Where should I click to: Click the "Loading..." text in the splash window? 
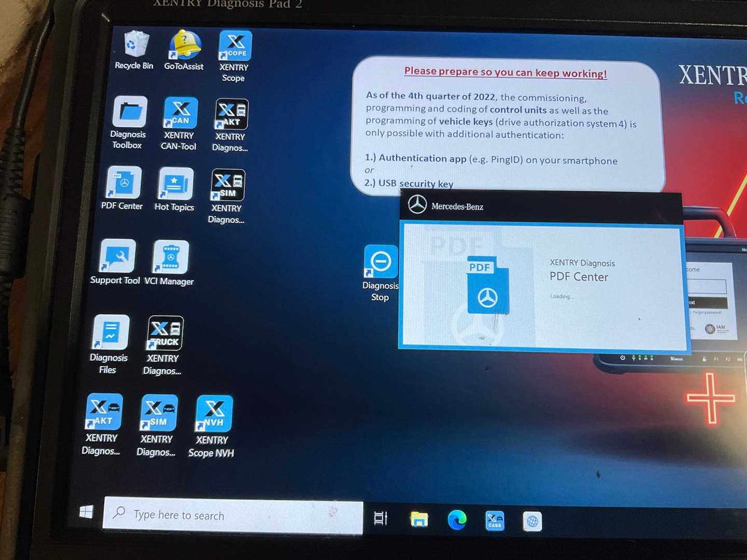[562, 297]
